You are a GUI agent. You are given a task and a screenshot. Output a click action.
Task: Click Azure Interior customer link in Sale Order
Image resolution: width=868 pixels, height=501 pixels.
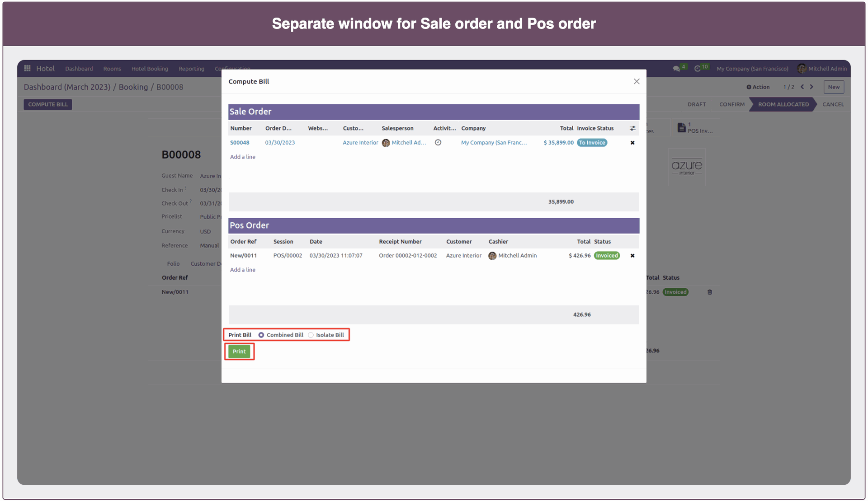tap(360, 143)
